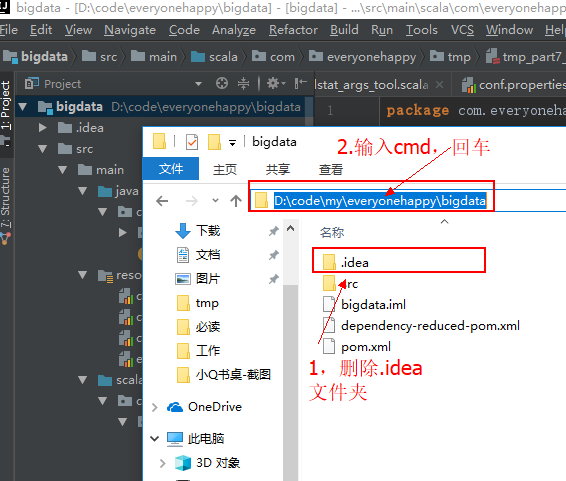Click tmp breadcrumb in navigation bar
Viewport: 566px width, 481px height.
(x=450, y=57)
